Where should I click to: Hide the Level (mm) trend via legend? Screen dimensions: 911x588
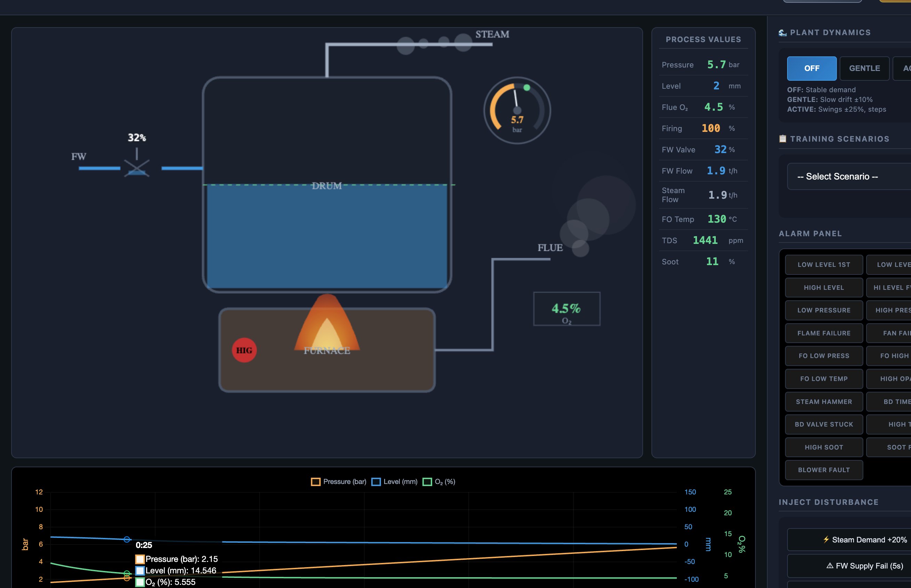[394, 482]
